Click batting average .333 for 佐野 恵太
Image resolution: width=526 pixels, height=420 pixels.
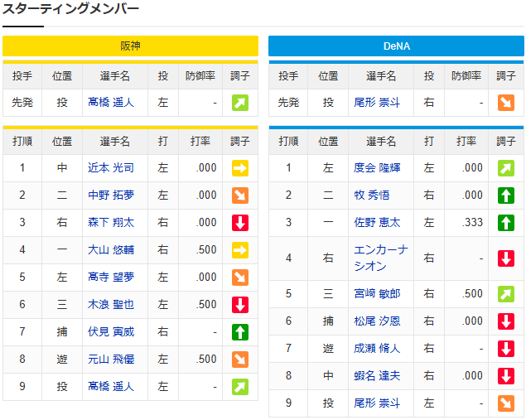point(472,222)
